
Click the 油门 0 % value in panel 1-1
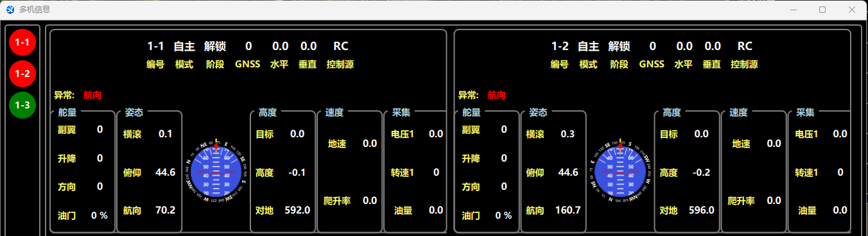pos(100,215)
